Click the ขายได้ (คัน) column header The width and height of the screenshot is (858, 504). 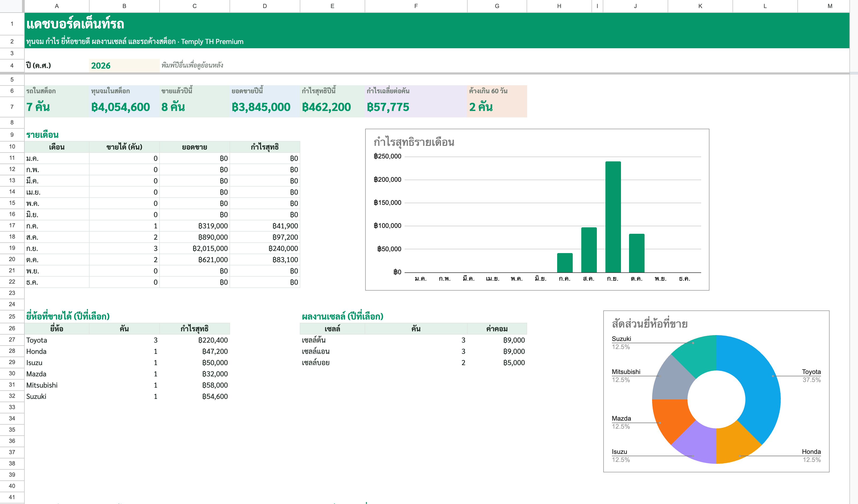tap(124, 147)
